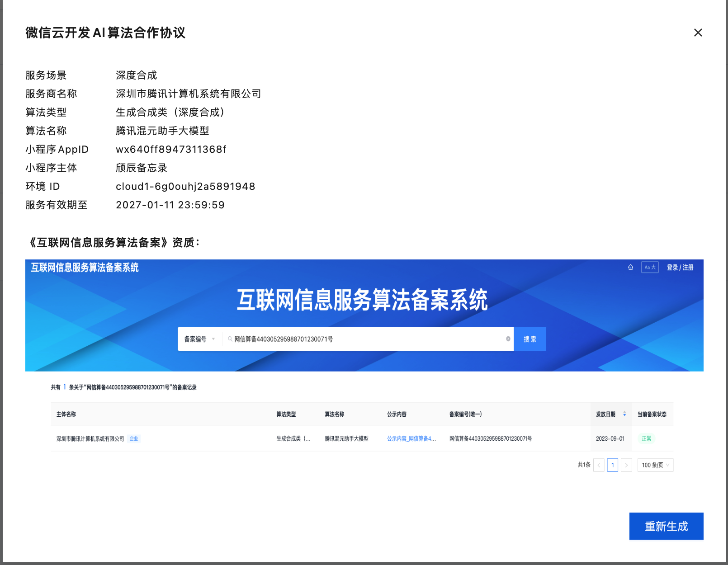
Task: Click the 生成合成类 (... table cell
Action: point(293,438)
